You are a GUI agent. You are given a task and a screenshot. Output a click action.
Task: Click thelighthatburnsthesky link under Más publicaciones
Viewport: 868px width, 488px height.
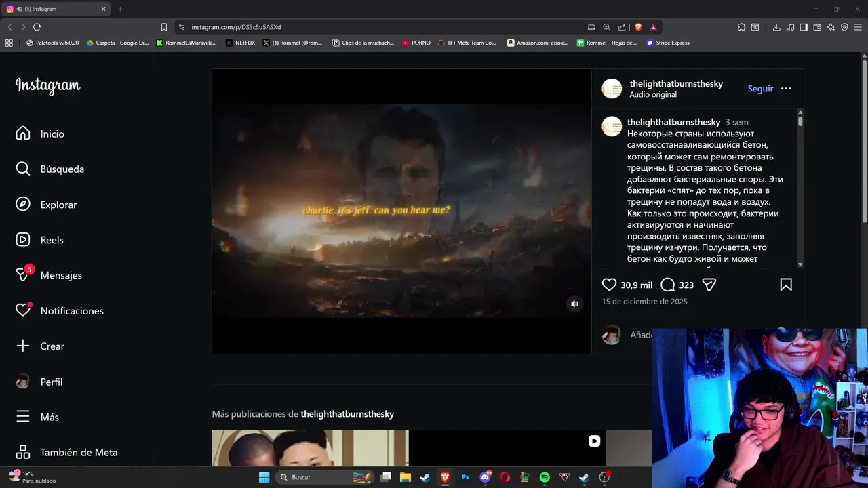coord(347,414)
